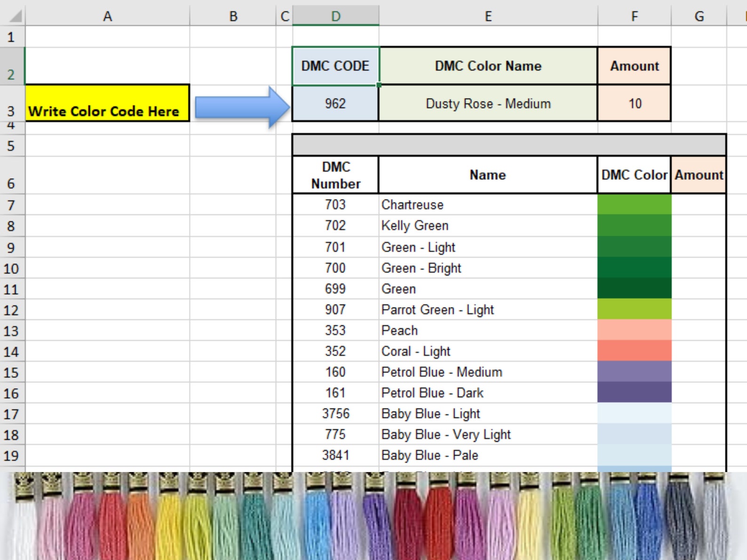The width and height of the screenshot is (747, 560).
Task: Click the DMC number cell 775
Action: [335, 434]
